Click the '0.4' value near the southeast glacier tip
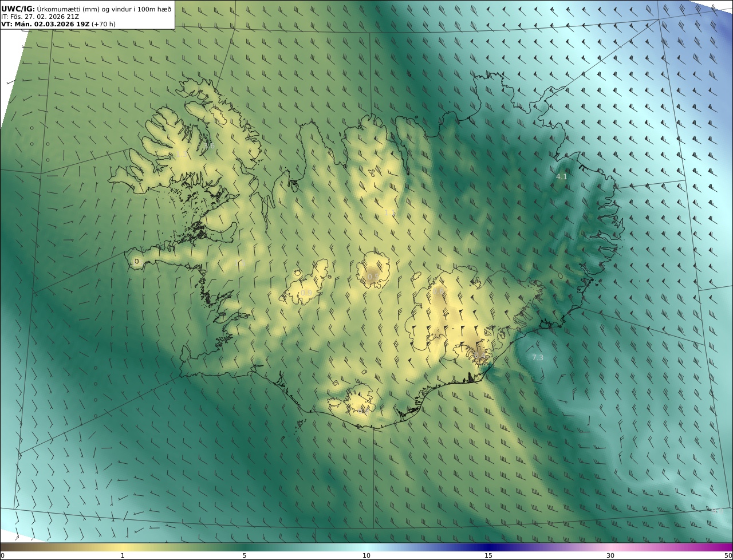The width and height of the screenshot is (733, 560). click(480, 356)
